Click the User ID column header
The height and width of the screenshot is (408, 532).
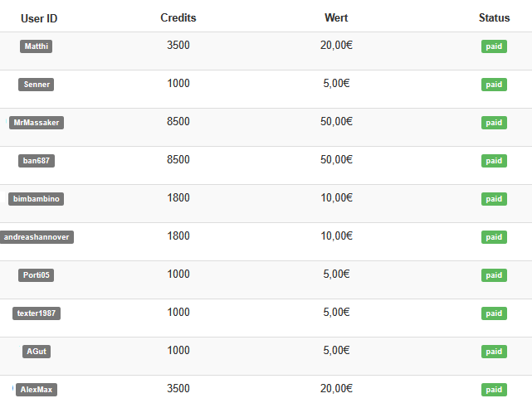pyautogui.click(x=39, y=18)
